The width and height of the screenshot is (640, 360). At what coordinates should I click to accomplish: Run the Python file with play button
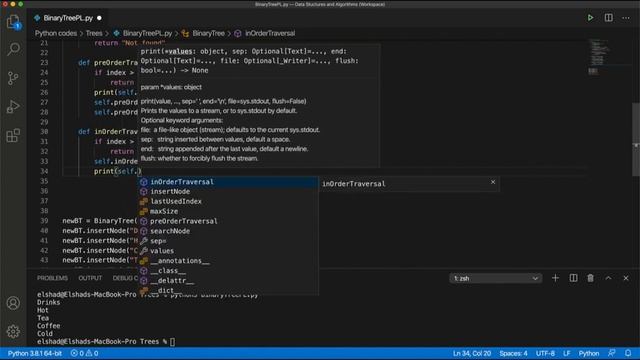[590, 18]
